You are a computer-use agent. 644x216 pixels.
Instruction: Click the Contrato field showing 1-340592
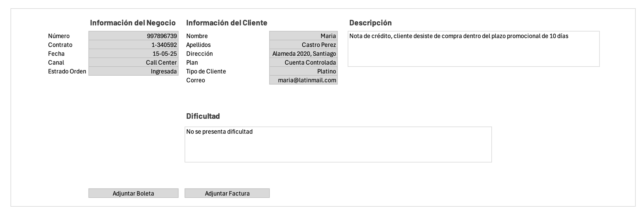point(133,45)
